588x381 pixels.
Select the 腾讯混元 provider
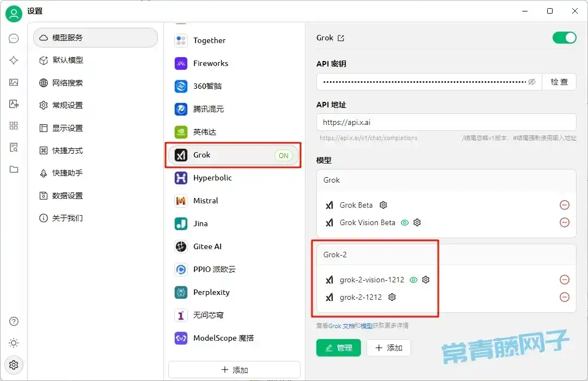[234, 109]
